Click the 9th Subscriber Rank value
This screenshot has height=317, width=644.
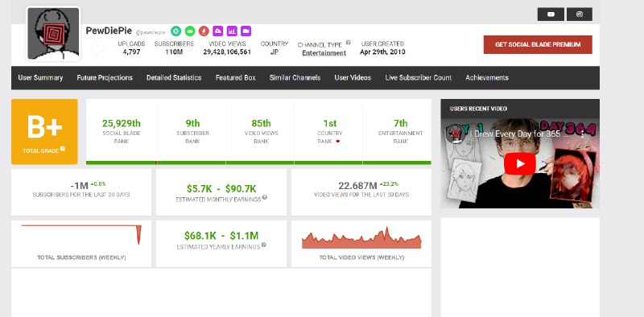tap(192, 123)
